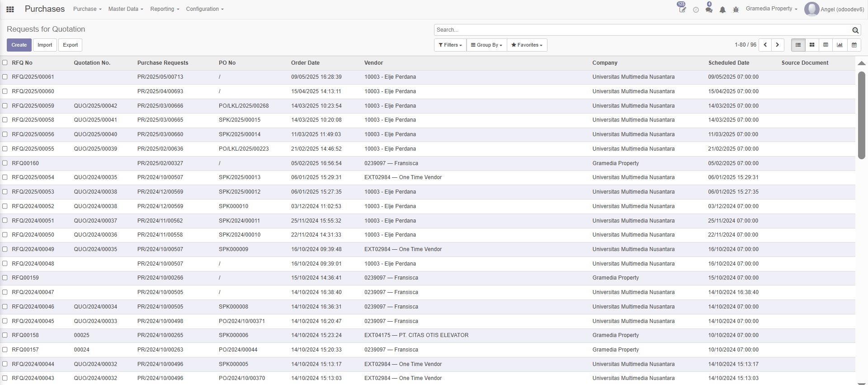
Task: Open record RFQ/2024/00050
Action: [x=33, y=235]
